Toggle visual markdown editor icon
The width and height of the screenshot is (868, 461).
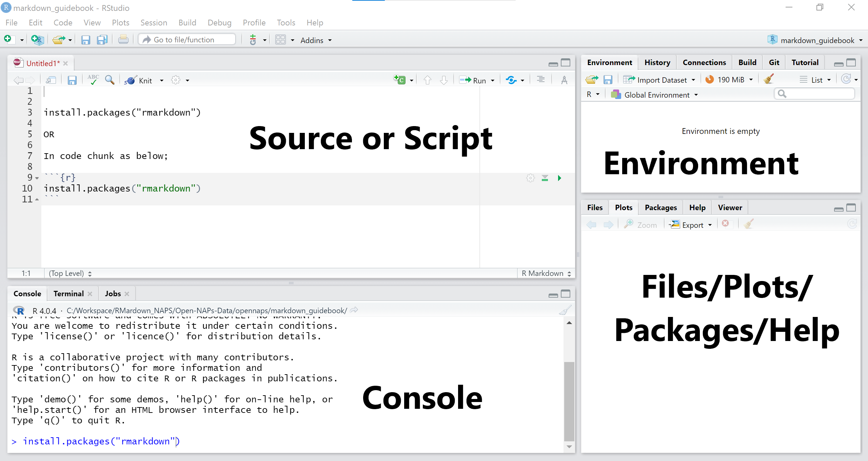click(564, 80)
